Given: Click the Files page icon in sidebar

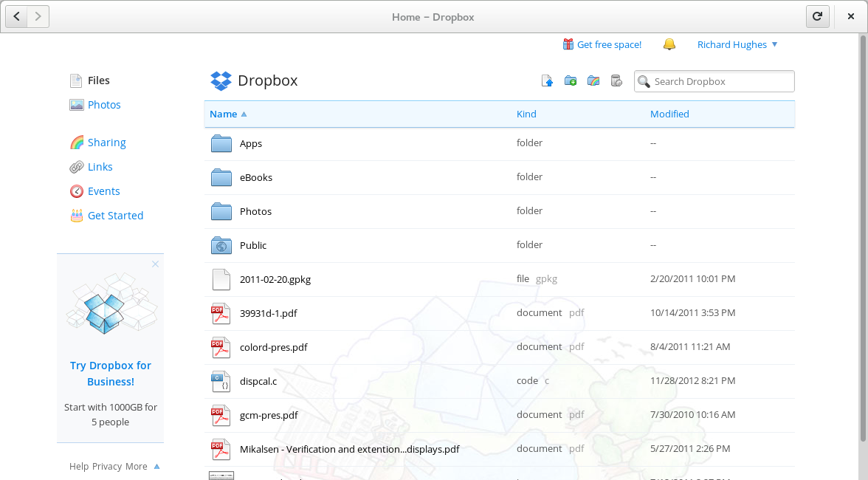Looking at the screenshot, I should 76,80.
